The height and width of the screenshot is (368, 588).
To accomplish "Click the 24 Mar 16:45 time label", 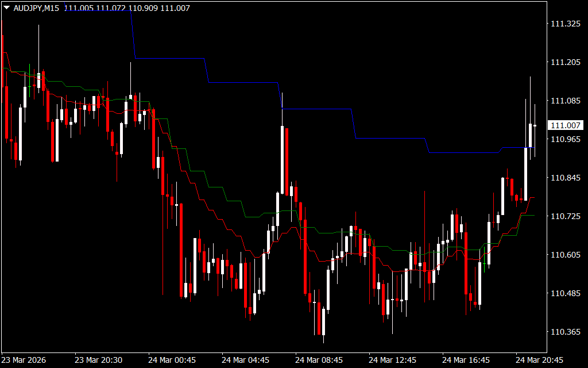I will (x=466, y=360).
